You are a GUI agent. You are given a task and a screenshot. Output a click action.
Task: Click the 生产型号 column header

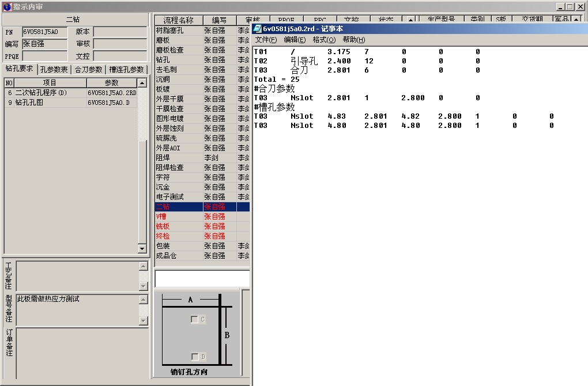[441, 20]
